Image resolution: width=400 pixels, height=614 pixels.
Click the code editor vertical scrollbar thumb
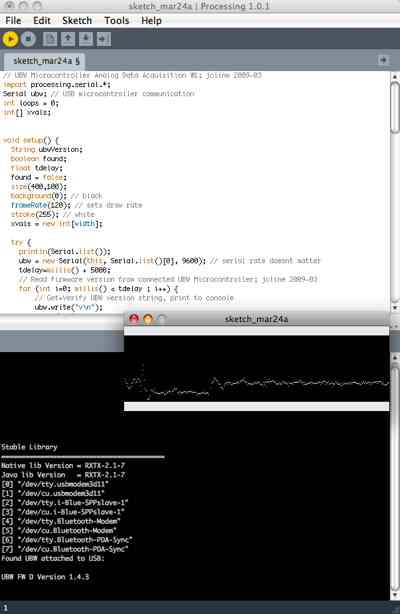[395, 108]
